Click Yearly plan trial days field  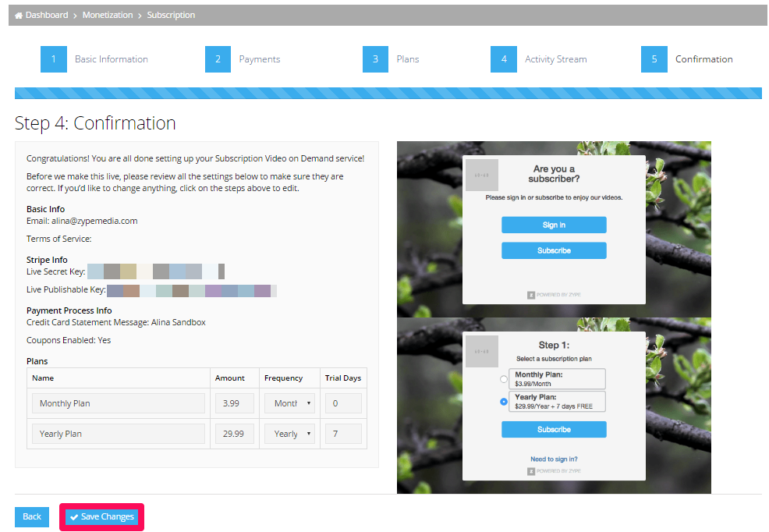coord(343,434)
